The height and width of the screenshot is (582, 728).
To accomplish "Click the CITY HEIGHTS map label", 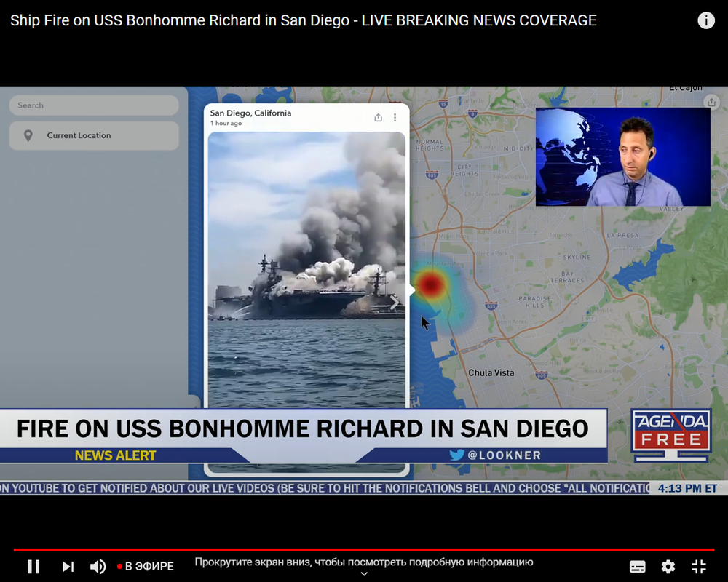I will pos(464,170).
